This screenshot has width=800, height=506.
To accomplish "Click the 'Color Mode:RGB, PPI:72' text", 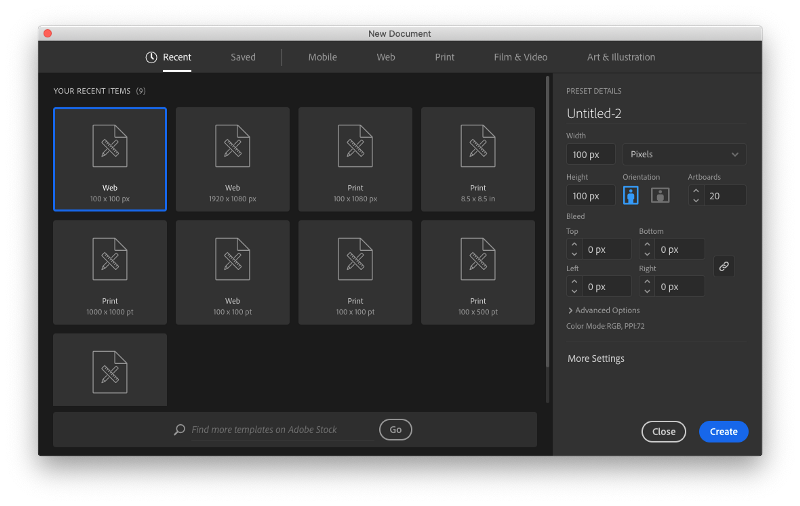I will pos(605,326).
